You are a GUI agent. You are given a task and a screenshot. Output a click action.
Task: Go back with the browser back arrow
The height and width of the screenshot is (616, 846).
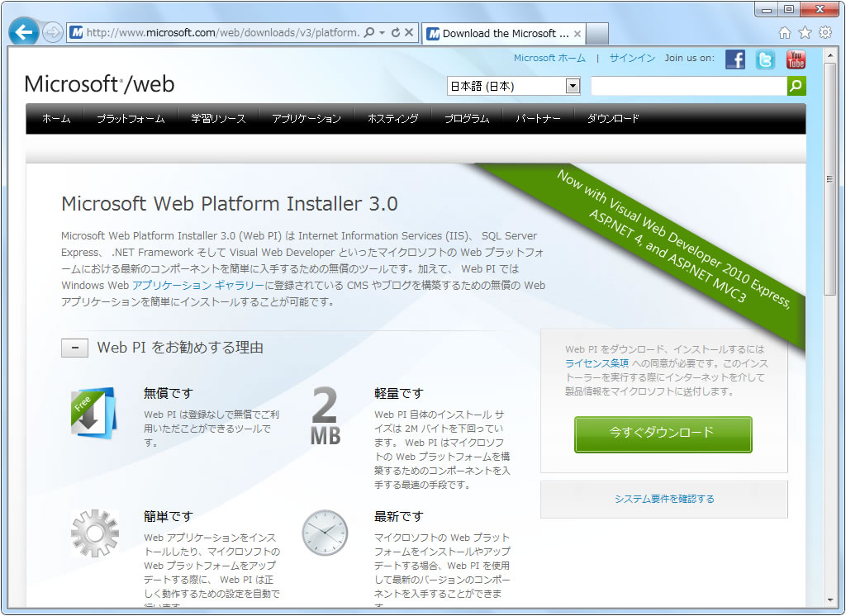coord(24,33)
